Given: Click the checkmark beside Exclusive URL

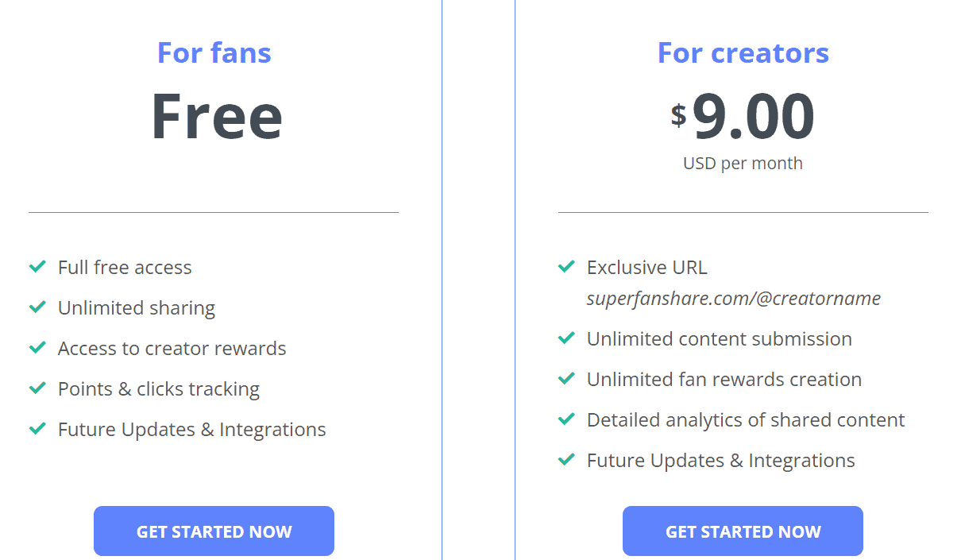Looking at the screenshot, I should (565, 267).
